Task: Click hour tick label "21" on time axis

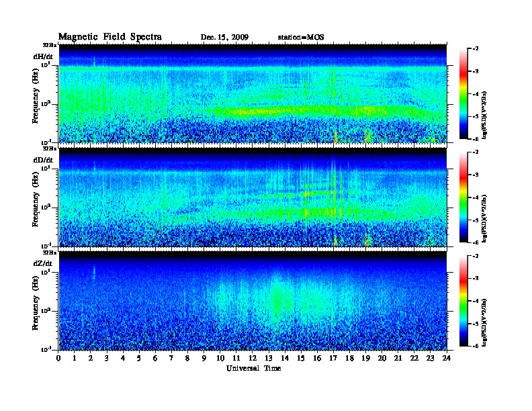Action: coord(398,359)
